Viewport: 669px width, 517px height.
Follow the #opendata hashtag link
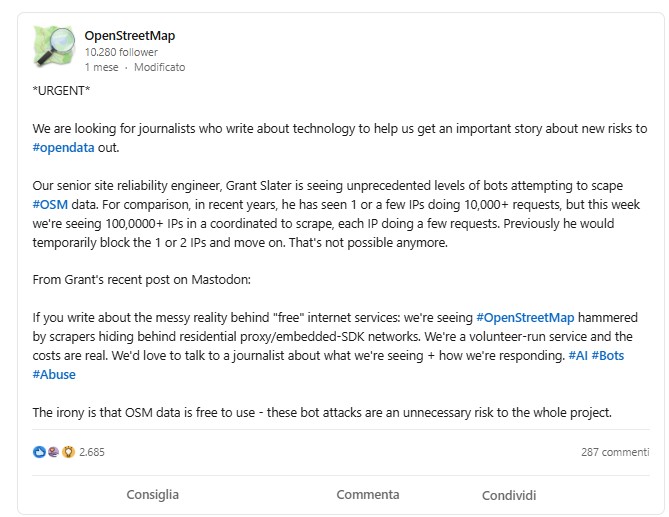(63, 147)
